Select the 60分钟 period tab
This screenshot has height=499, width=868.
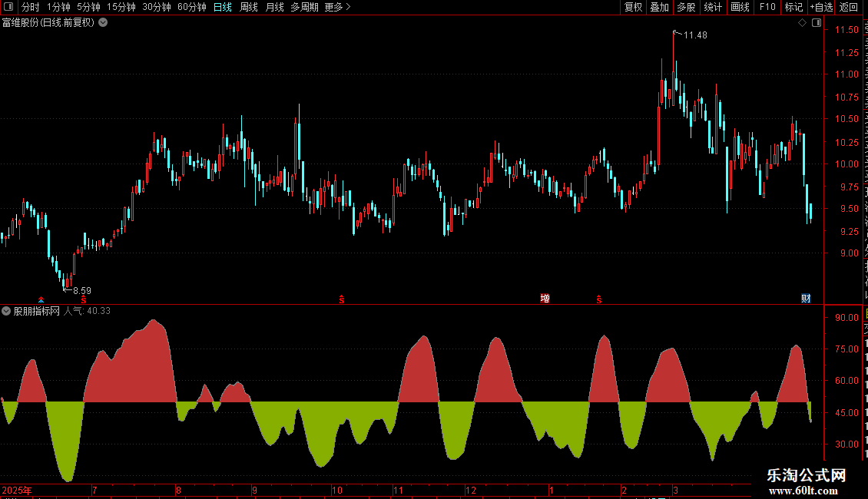(x=192, y=7)
